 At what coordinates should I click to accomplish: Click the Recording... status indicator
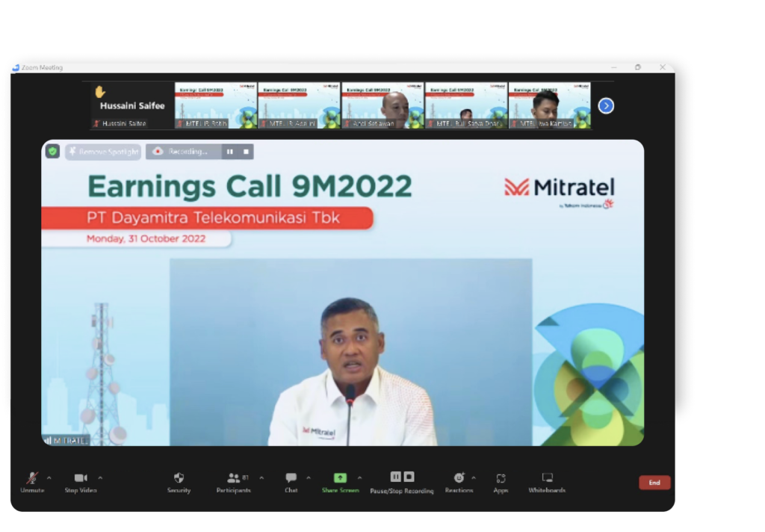(x=184, y=152)
